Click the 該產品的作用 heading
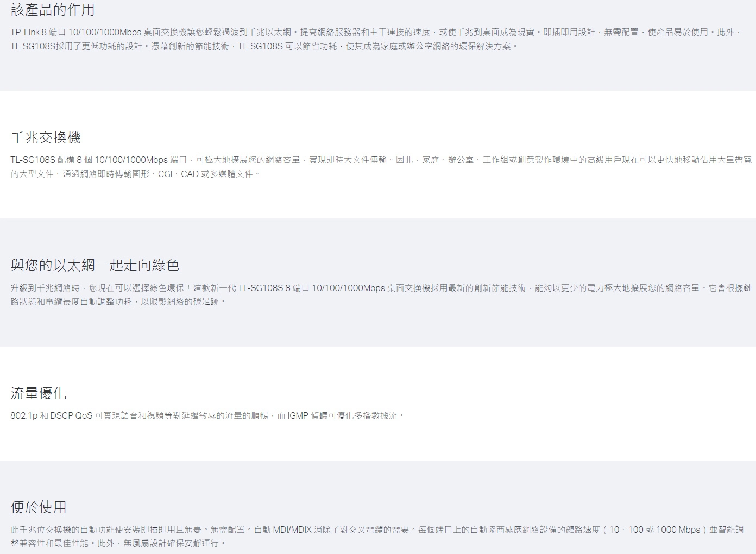 click(x=53, y=10)
